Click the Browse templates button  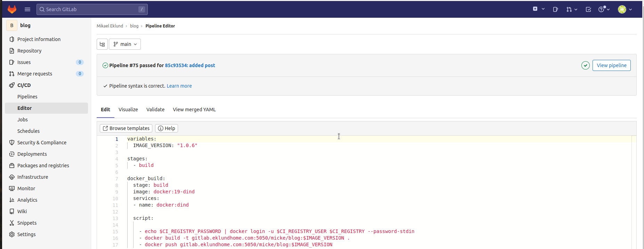(x=126, y=128)
